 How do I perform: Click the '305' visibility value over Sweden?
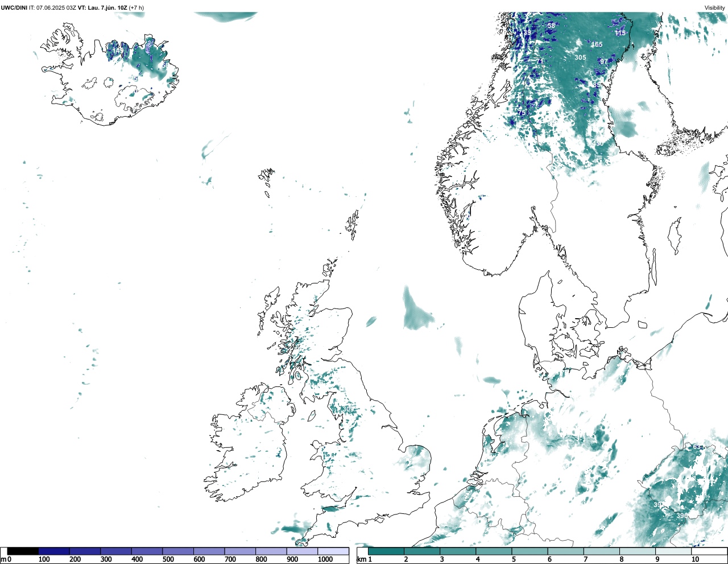tap(580, 57)
